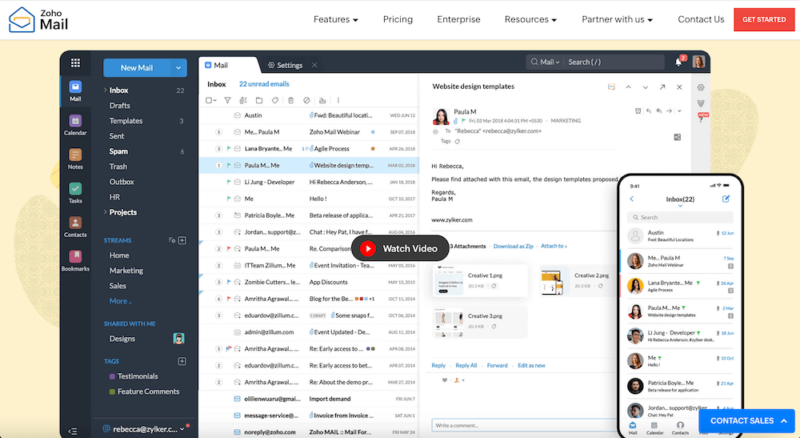Click the CONTACT SALES button

click(x=746, y=421)
